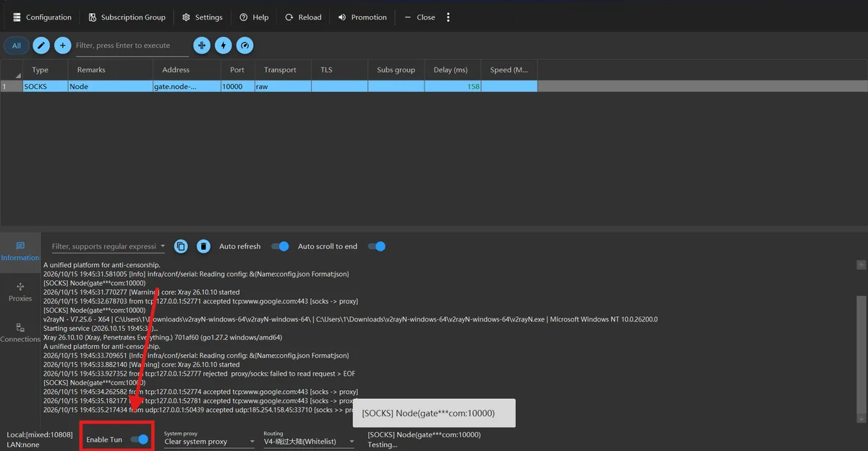Copy the log with the copy icon

pyautogui.click(x=181, y=246)
